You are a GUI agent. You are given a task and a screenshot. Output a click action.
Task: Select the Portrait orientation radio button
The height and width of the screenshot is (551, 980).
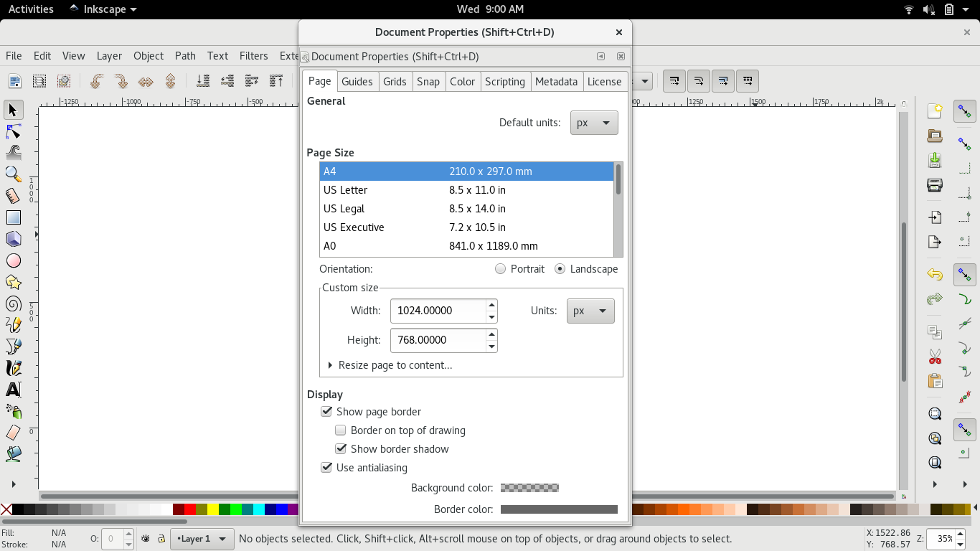point(500,268)
